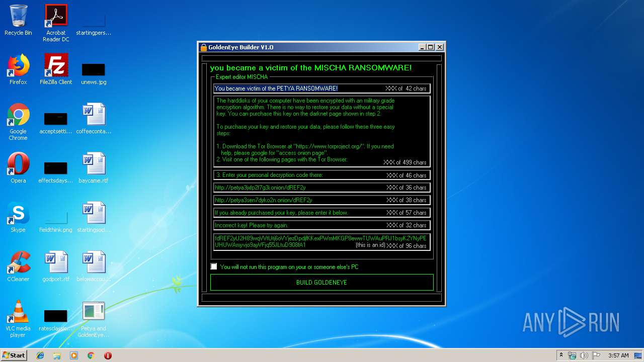Viewport: 644px width, 362px height.
Task: Minimize the GoldenEye Builder window
Action: point(422,47)
